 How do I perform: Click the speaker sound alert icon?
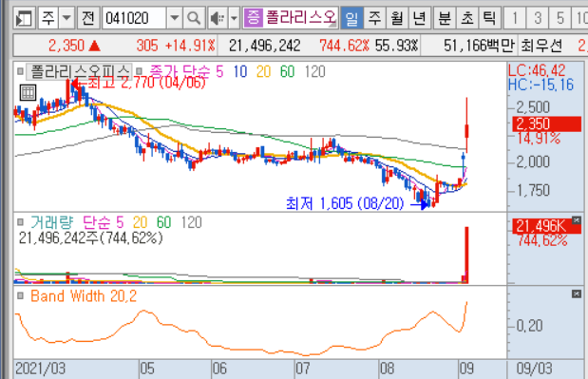[x=218, y=18]
